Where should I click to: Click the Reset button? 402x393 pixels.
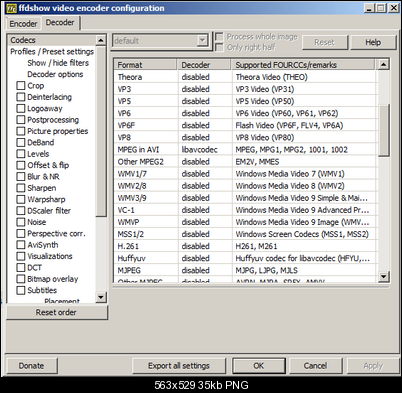pos(324,42)
